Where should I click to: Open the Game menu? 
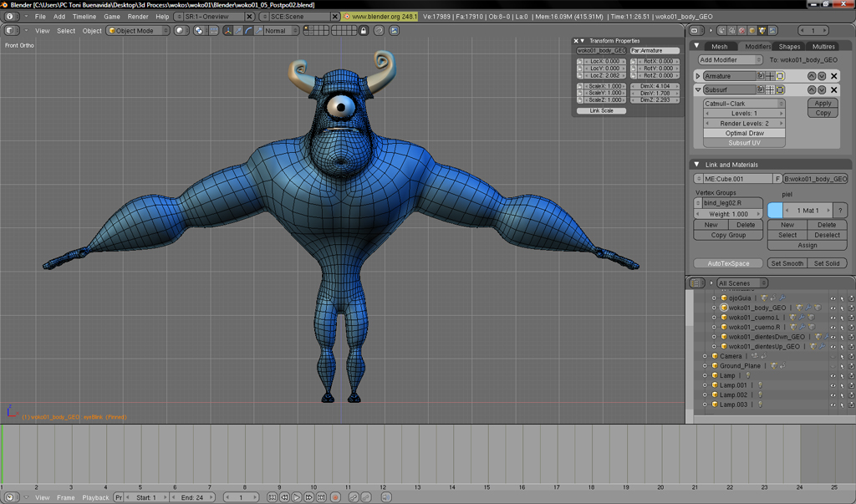[x=112, y=17]
